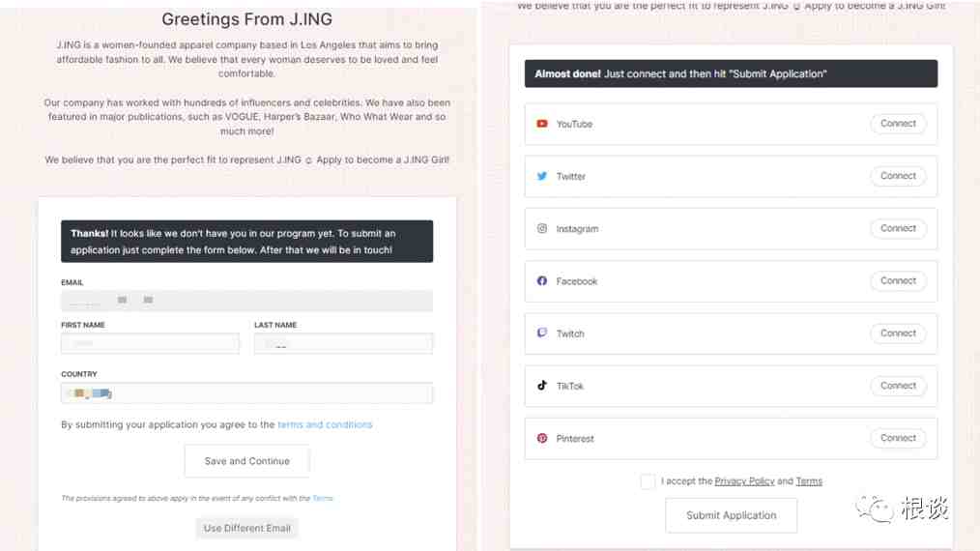Image resolution: width=980 pixels, height=551 pixels.
Task: Click Use Different Email
Action: 246,529
